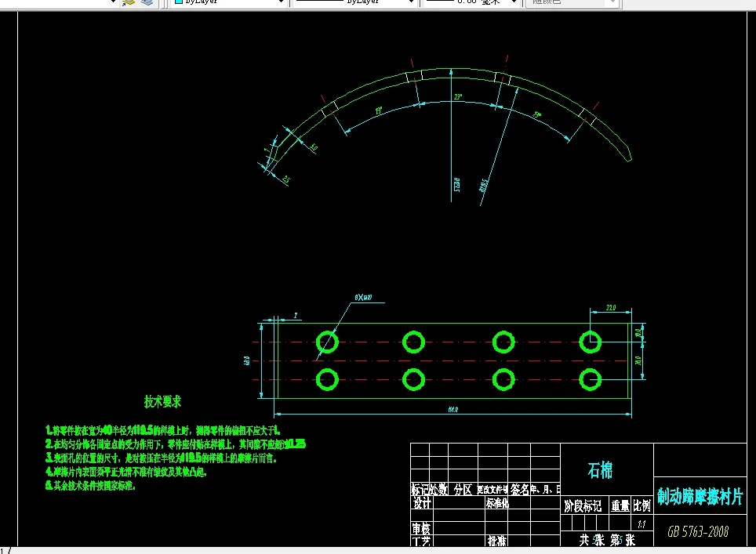The image size is (756, 554).
Task: Select the 标准化 label in title block
Action: pos(497,503)
